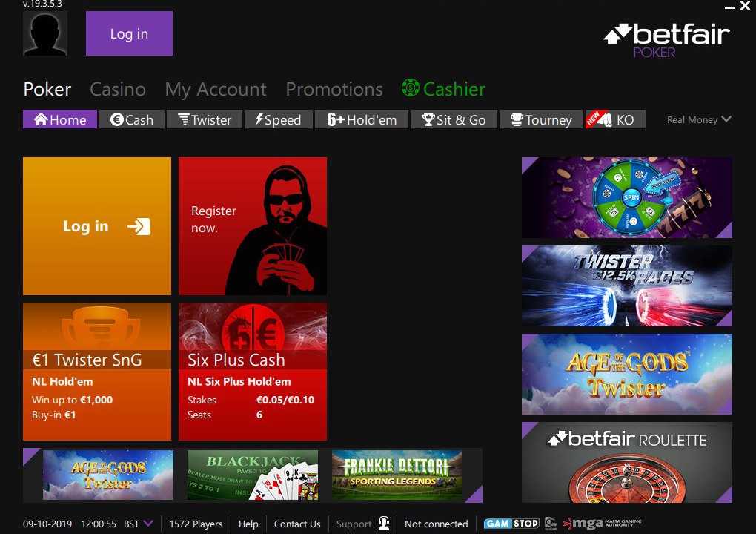Image resolution: width=756 pixels, height=534 pixels.
Task: Open the Six Plus Cash tile
Action: pyautogui.click(x=253, y=372)
